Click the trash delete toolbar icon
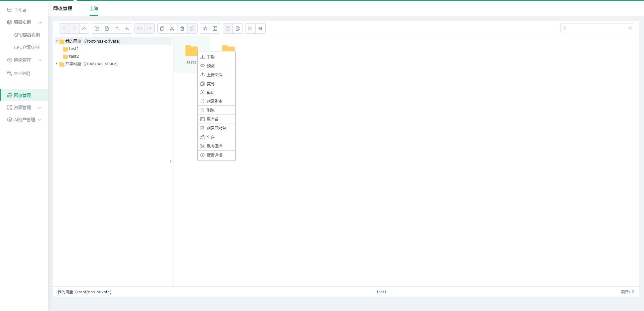The image size is (644, 311). [182, 29]
